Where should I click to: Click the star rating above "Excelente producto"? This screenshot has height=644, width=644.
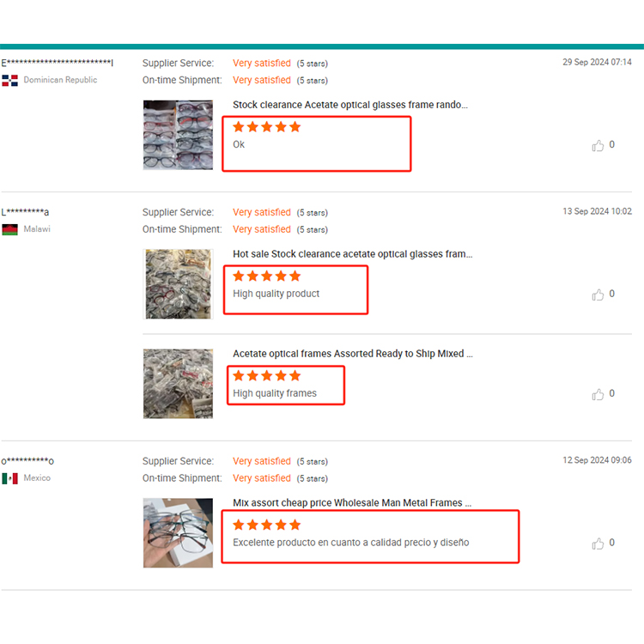pos(266,525)
